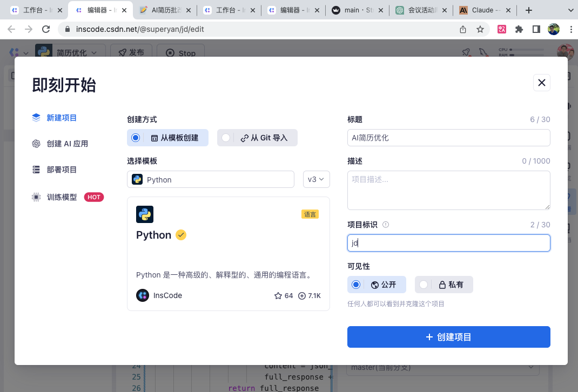
Task: Click the 语言 tag on template card
Action: [x=310, y=214]
